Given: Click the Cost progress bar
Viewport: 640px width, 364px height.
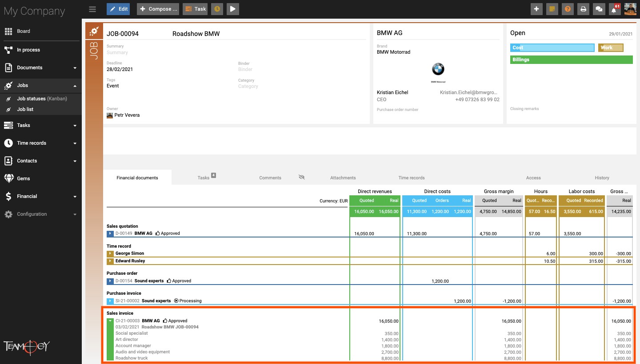Looking at the screenshot, I should 552,47.
